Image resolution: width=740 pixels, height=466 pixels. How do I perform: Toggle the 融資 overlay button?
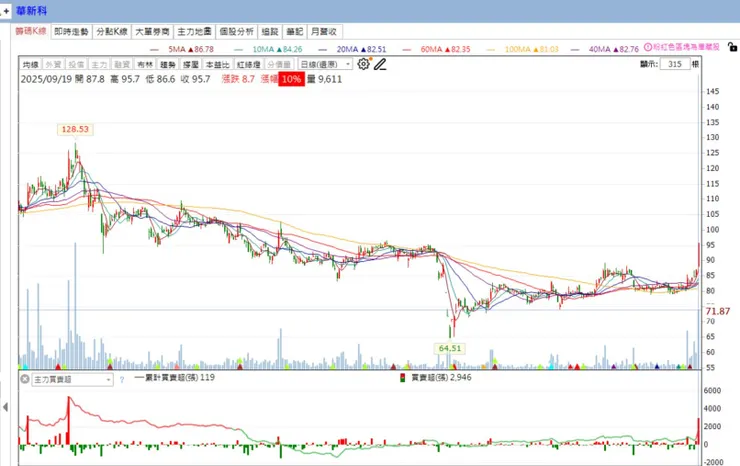point(122,64)
